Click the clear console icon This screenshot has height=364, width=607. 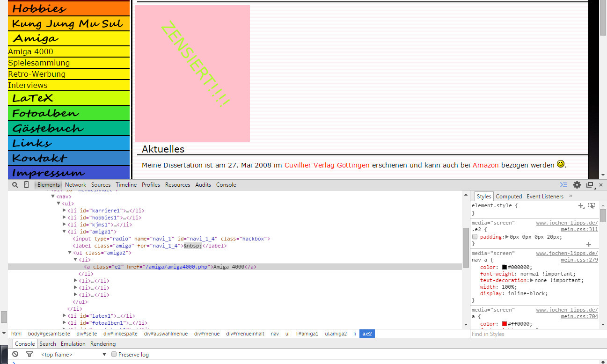[x=15, y=355]
